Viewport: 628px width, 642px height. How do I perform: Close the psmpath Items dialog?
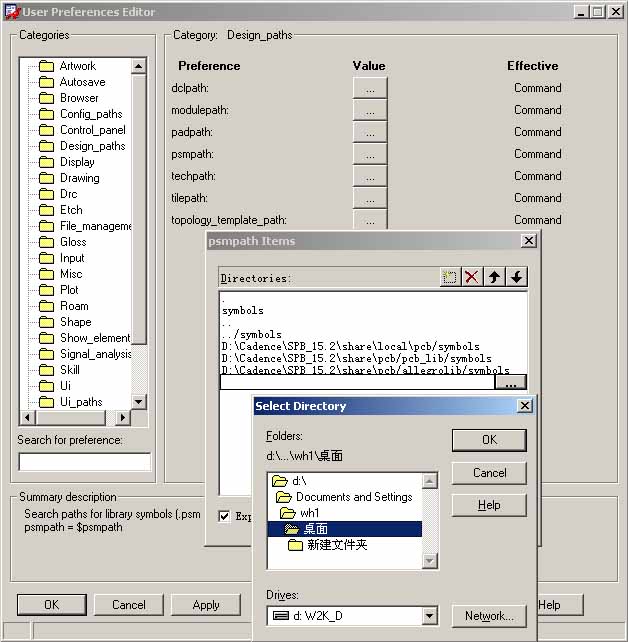tap(529, 241)
